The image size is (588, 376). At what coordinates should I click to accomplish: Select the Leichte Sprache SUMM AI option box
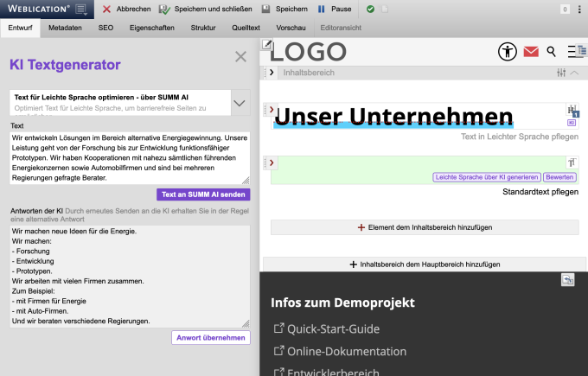tap(120, 103)
